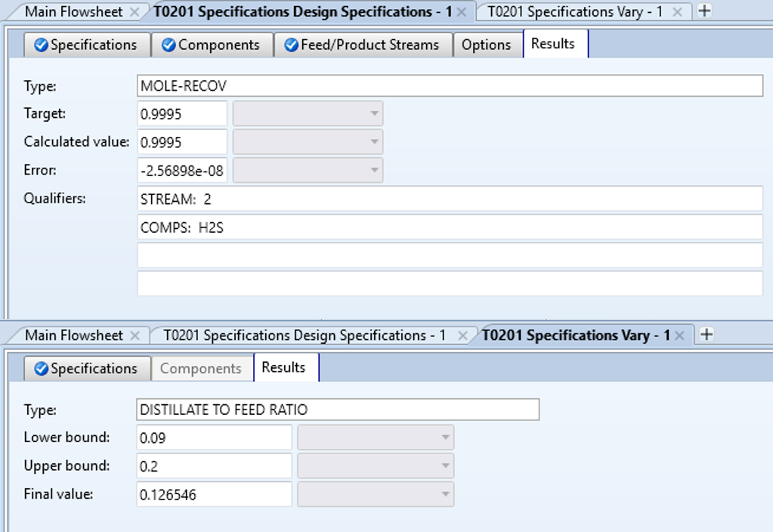Switch to Main Flowsheet tab in upper panel
Viewport: 773px width, 532px height.
[x=73, y=11]
